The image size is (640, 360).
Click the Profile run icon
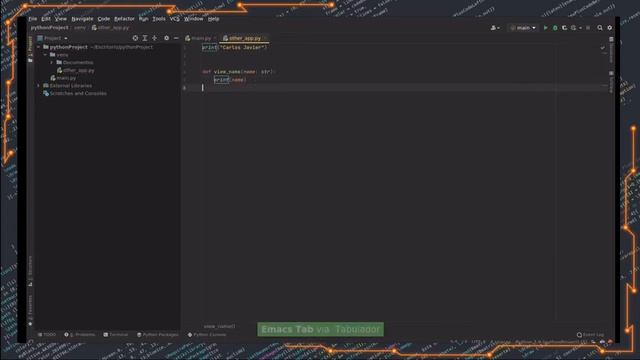(x=573, y=28)
